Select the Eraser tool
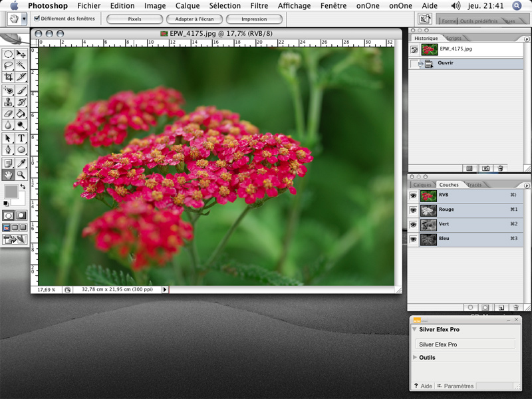Image resolution: width=532 pixels, height=399 pixels. 8,114
